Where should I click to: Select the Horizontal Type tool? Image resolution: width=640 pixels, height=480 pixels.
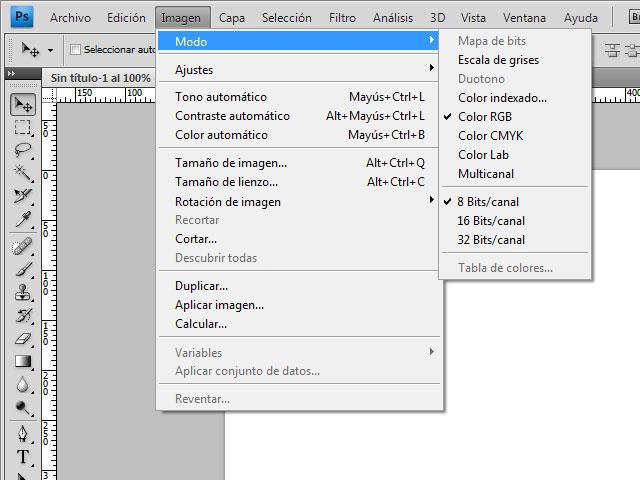23,457
